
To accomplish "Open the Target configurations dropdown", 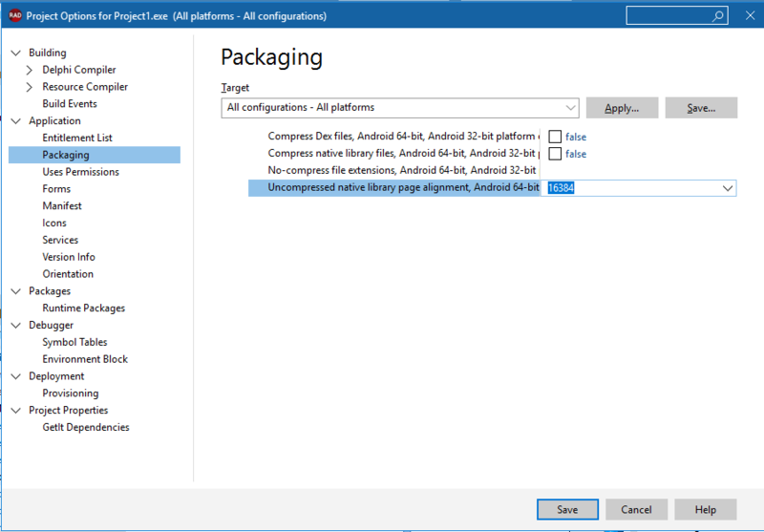I will tap(400, 108).
